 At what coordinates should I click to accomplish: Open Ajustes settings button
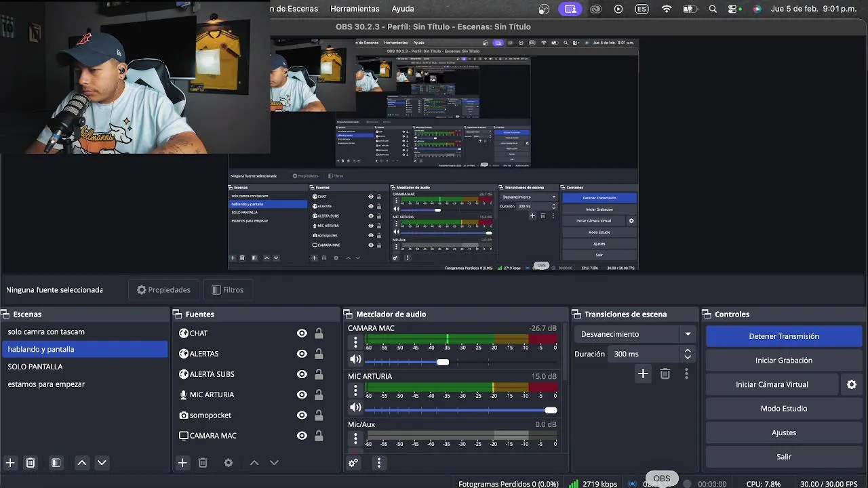(784, 432)
